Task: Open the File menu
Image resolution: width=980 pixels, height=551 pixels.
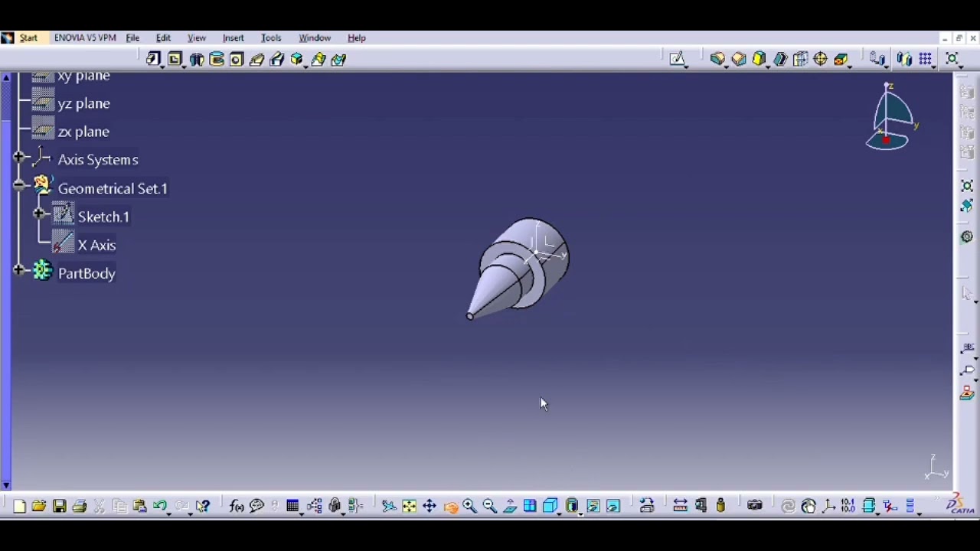Action: point(132,37)
